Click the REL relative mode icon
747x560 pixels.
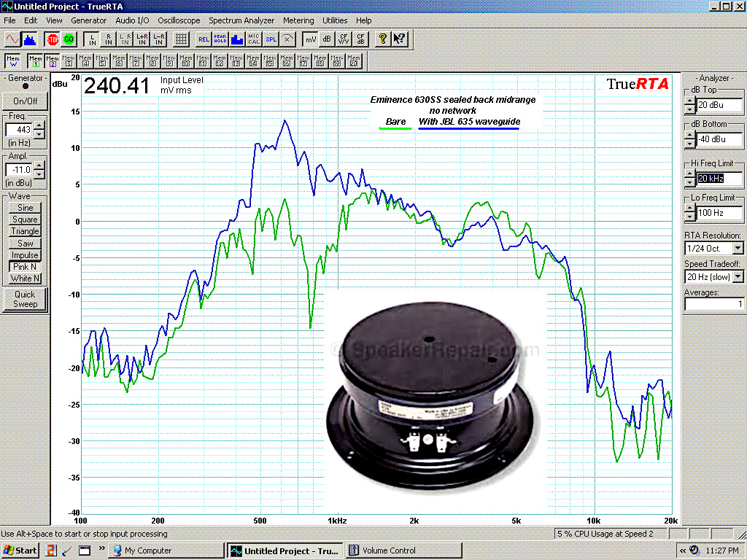pyautogui.click(x=204, y=39)
